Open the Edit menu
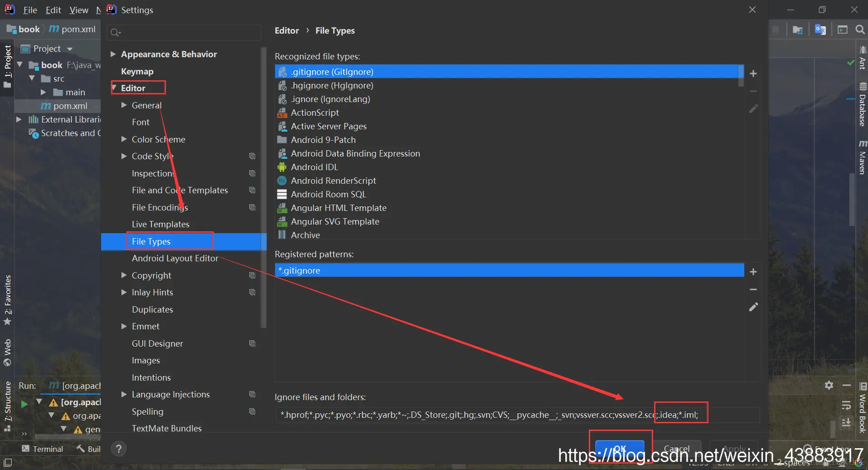The height and width of the screenshot is (470, 868). (53, 10)
